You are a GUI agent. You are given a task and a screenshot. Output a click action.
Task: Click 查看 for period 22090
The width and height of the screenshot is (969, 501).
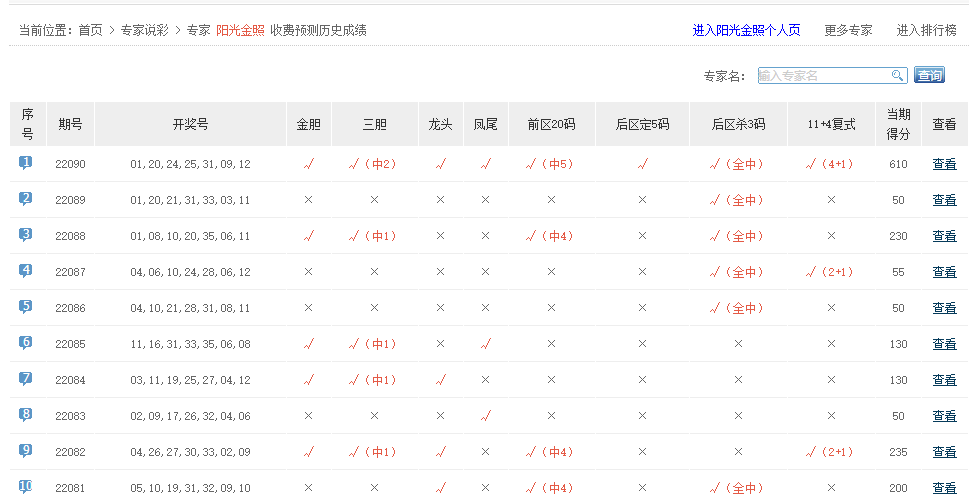coord(944,164)
